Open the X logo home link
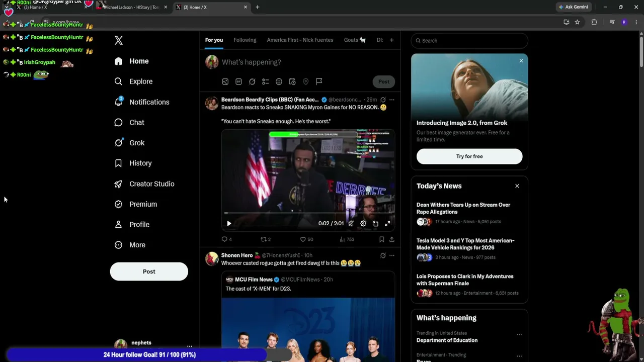Screen dimensions: 644x362 119,41
